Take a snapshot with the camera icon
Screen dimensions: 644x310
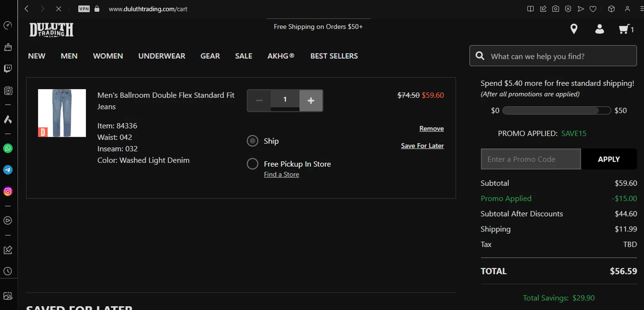556,9
